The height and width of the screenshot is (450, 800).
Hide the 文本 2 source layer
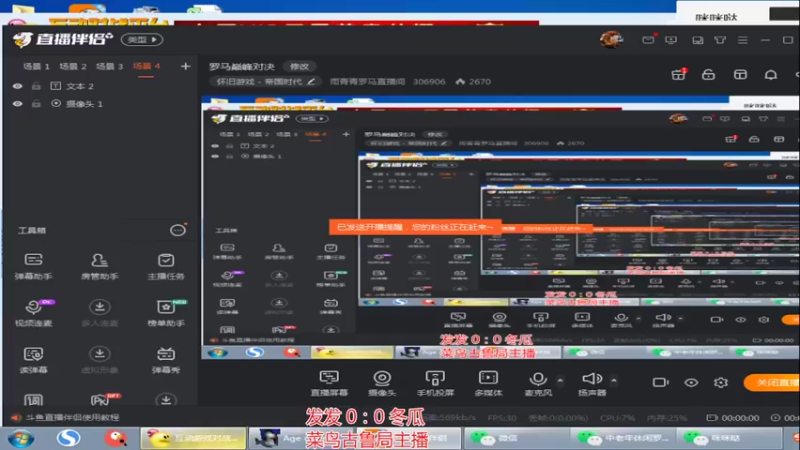tap(18, 86)
